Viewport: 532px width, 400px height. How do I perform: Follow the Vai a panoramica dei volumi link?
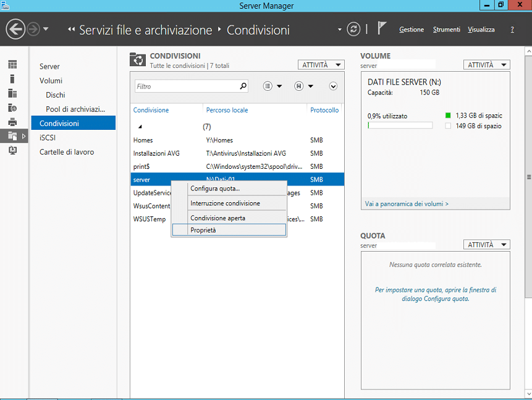point(407,204)
